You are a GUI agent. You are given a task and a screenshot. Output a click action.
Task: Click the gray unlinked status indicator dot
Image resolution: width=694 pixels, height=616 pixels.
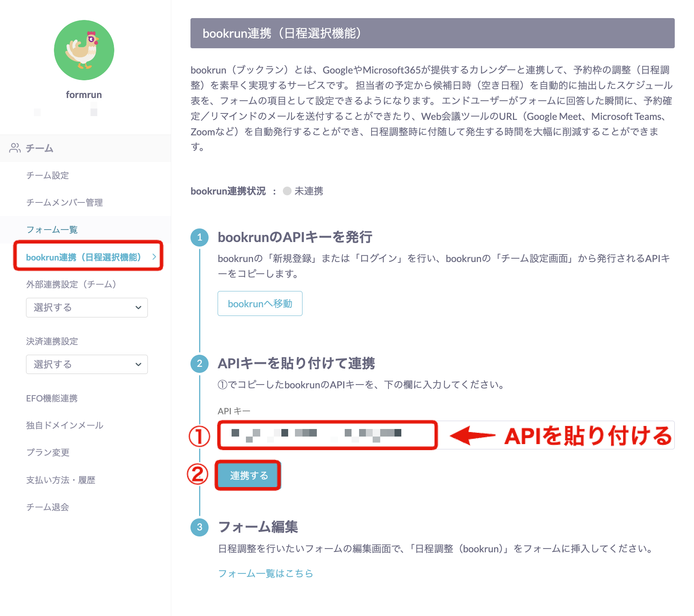(287, 191)
